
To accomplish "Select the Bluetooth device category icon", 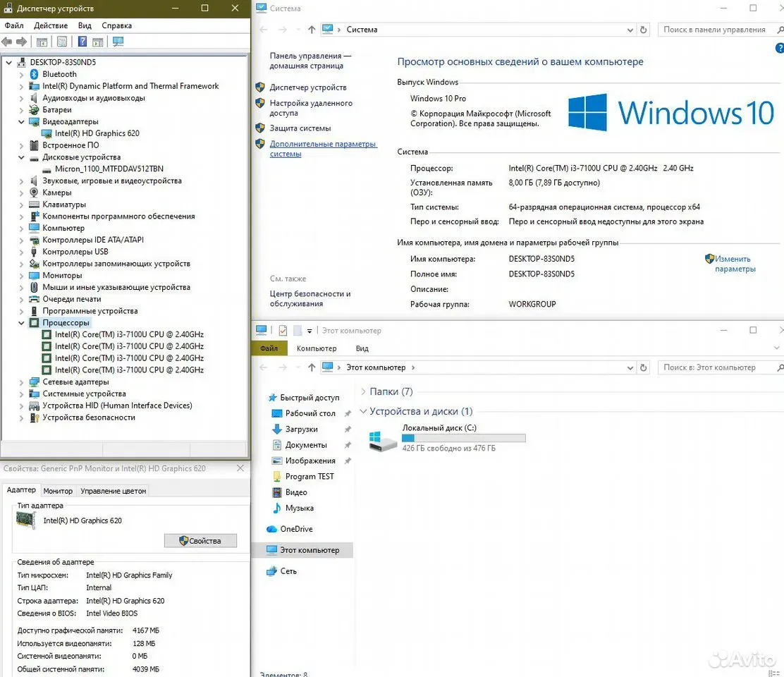I will pyautogui.click(x=35, y=74).
